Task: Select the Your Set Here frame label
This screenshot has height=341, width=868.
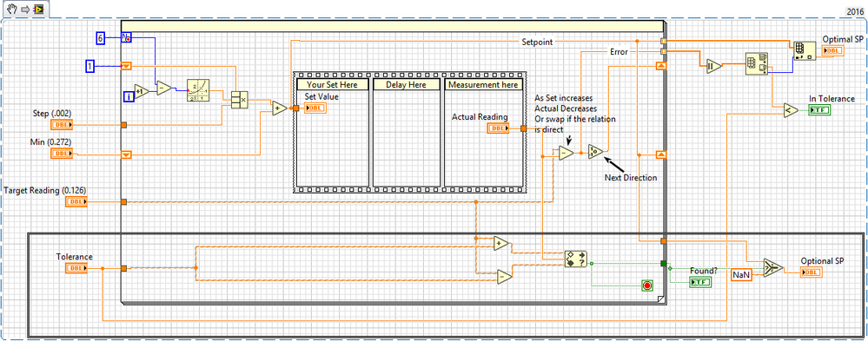Action: [332, 84]
